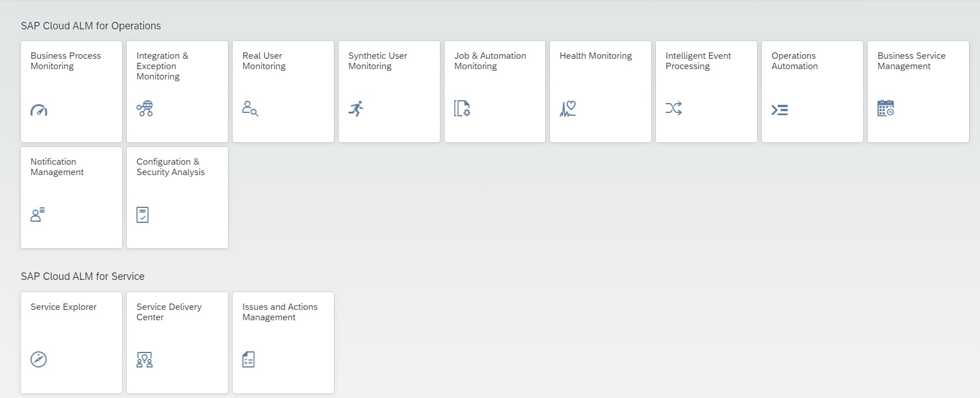
Task: Click the Business Service Management calendar icon
Action: click(886, 108)
